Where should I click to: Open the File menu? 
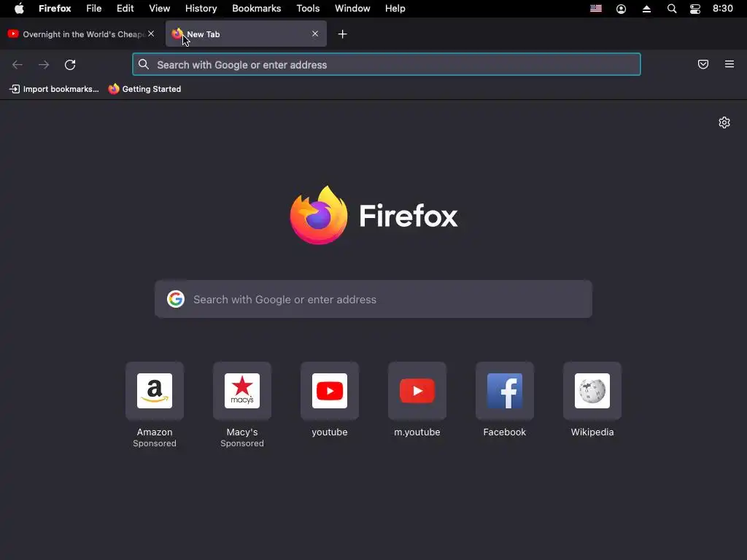[94, 9]
